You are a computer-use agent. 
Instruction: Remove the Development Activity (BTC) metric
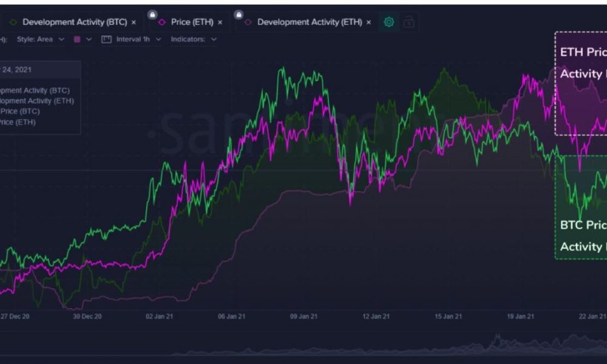(134, 22)
